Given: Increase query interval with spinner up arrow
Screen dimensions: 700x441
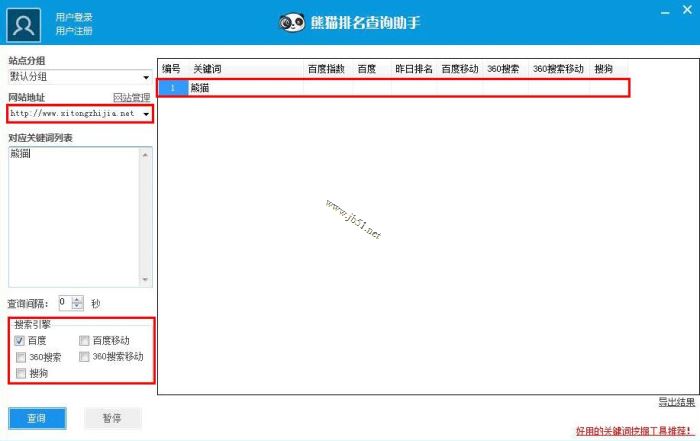Looking at the screenshot, I should coord(77,300).
